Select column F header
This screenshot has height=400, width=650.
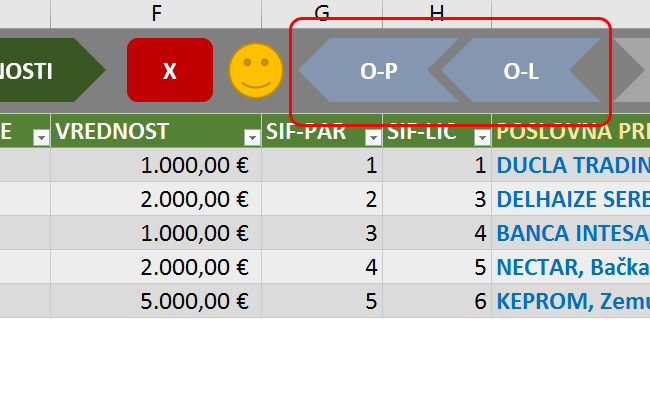pyautogui.click(x=156, y=13)
